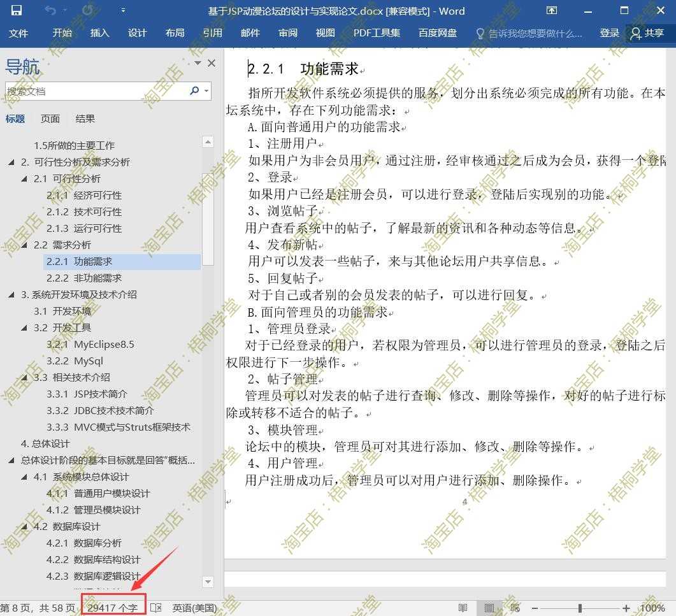The image size is (676, 616).
Task: Go to heading 3.3.1 JSP技术简介
Action: (87, 394)
